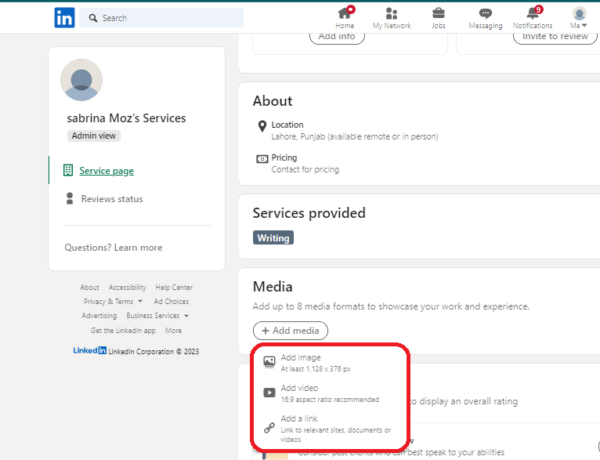Expand Privacy & Terms dropdown
The height and width of the screenshot is (460, 600).
[x=113, y=302]
